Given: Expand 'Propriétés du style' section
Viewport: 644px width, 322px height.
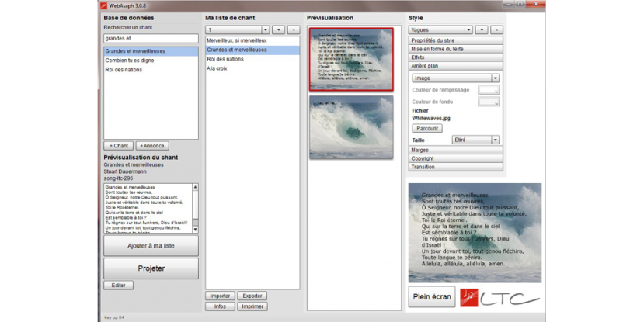Looking at the screenshot, I should (x=456, y=40).
